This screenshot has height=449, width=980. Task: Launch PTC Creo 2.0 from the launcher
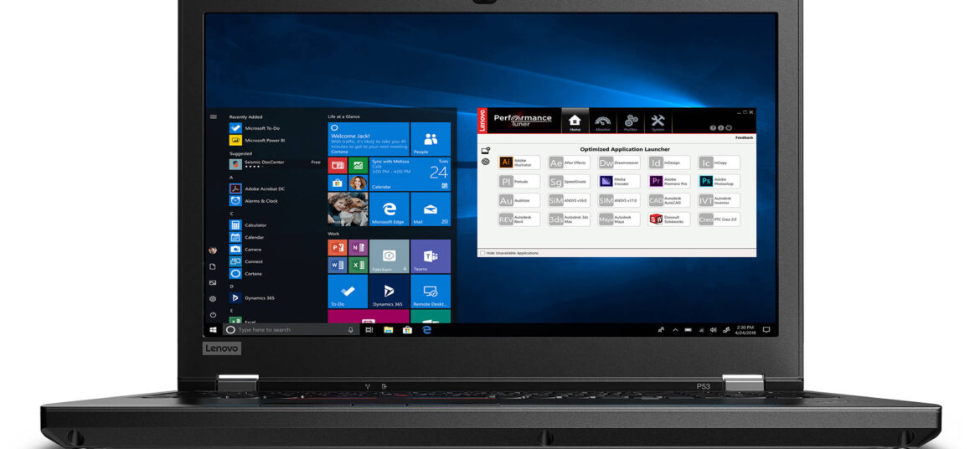tap(720, 219)
